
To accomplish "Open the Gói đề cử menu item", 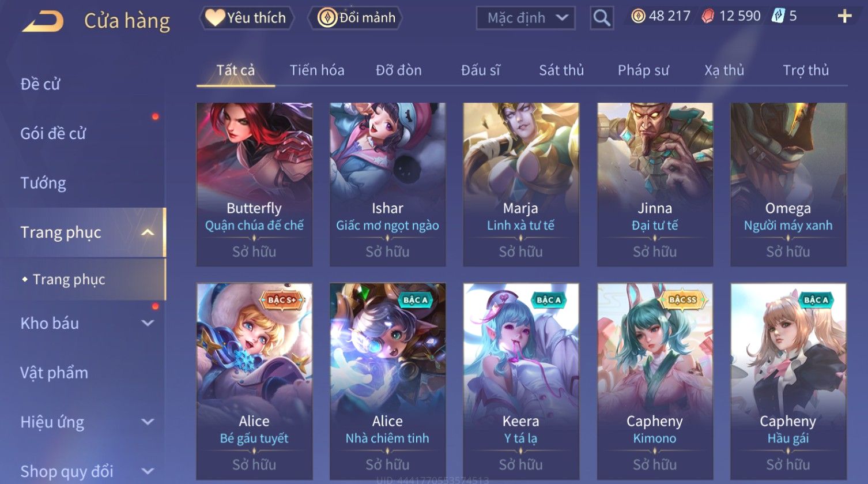I will coord(53,134).
